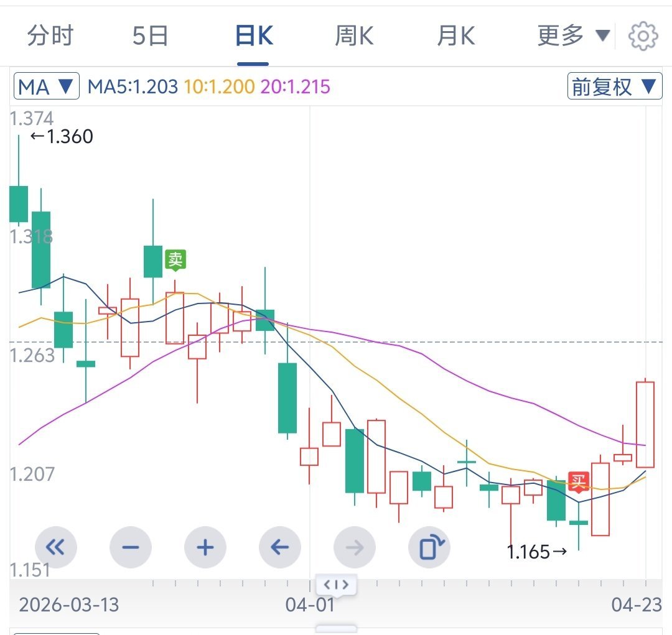
Task: Click the chart scroll handle below the timeline
Action: click(x=336, y=585)
